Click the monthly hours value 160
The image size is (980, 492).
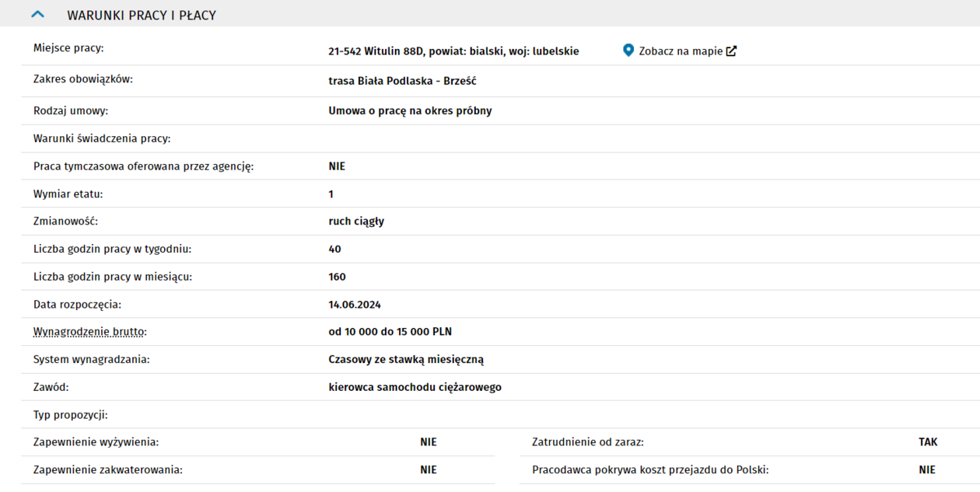(x=337, y=277)
